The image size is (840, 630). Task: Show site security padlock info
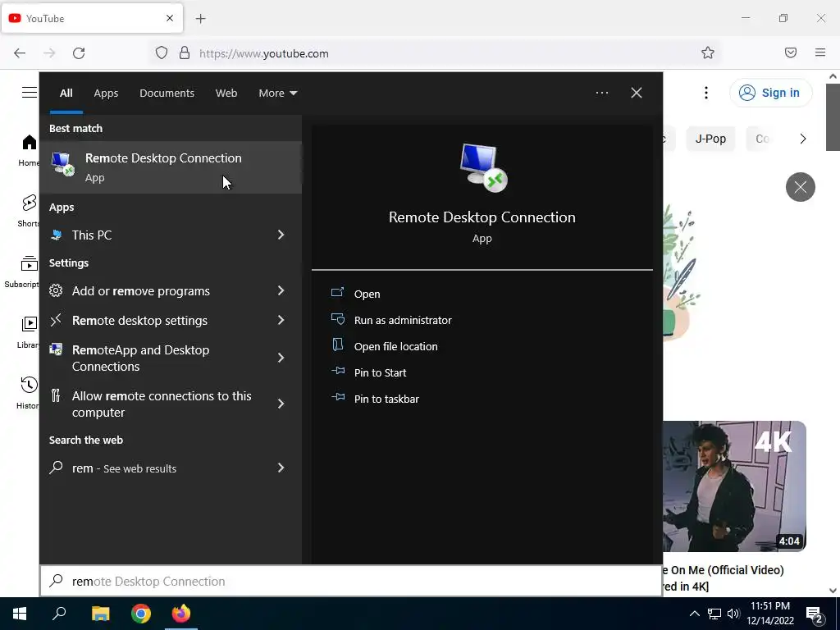(185, 52)
